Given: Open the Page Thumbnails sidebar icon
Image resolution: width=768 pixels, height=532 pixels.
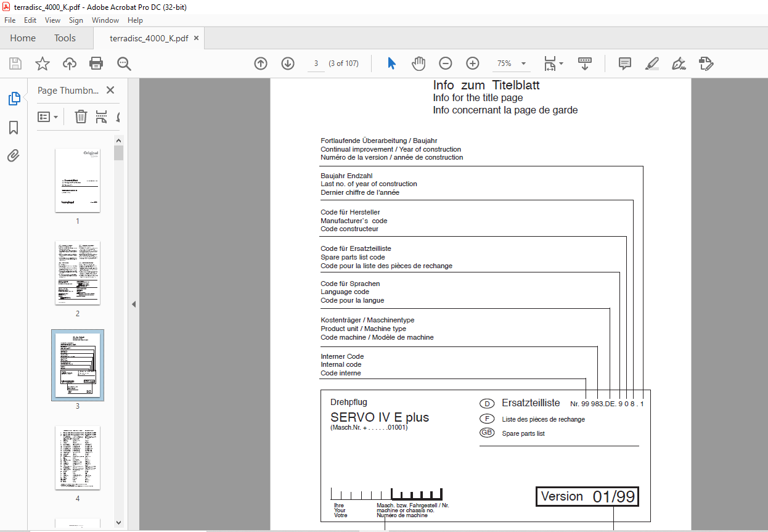Looking at the screenshot, I should point(14,99).
